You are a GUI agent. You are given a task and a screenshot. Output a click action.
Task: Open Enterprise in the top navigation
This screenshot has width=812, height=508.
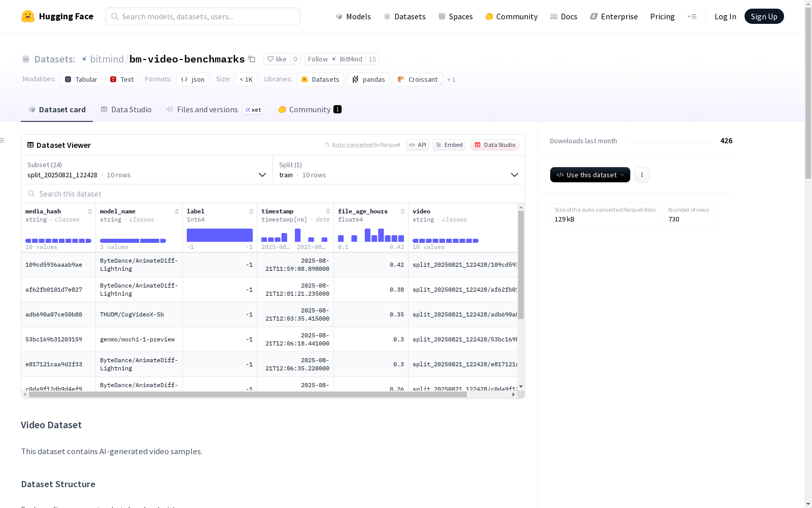pos(614,16)
